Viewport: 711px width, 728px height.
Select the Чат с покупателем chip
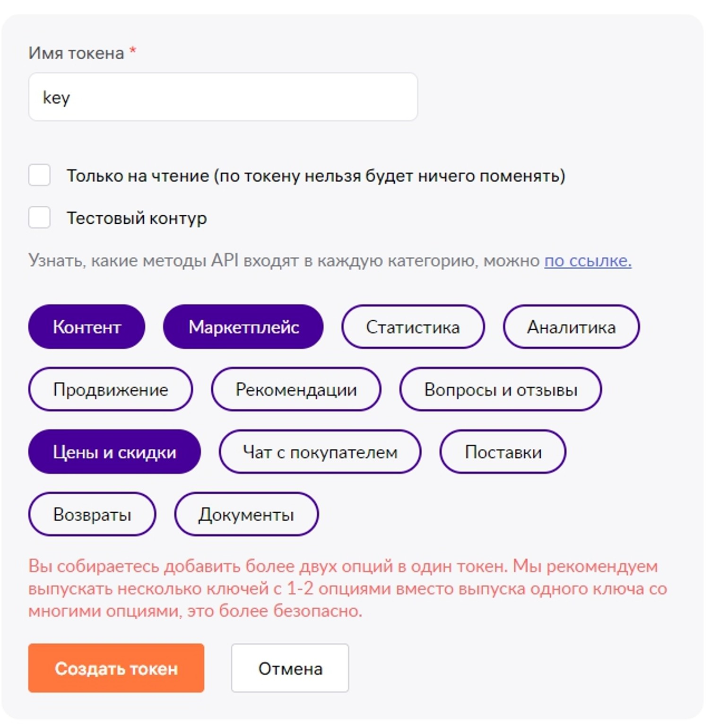click(x=320, y=452)
